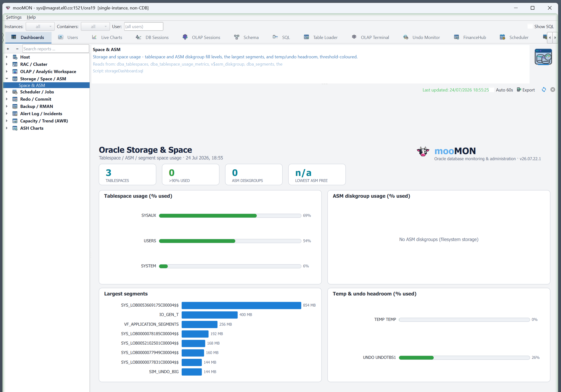Click the USERS tablespace usage bar
The height and width of the screenshot is (392, 561).
(230, 241)
